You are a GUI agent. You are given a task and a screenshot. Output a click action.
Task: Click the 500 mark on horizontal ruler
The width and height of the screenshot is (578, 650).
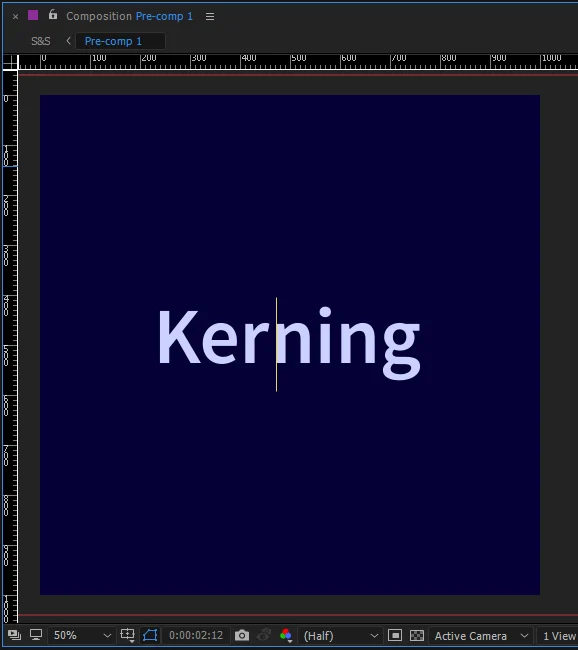[299, 58]
